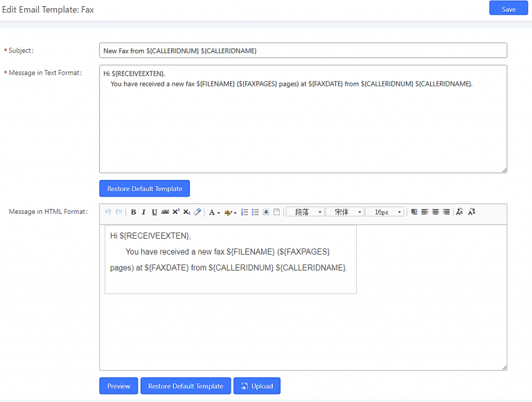Align text right

447,212
